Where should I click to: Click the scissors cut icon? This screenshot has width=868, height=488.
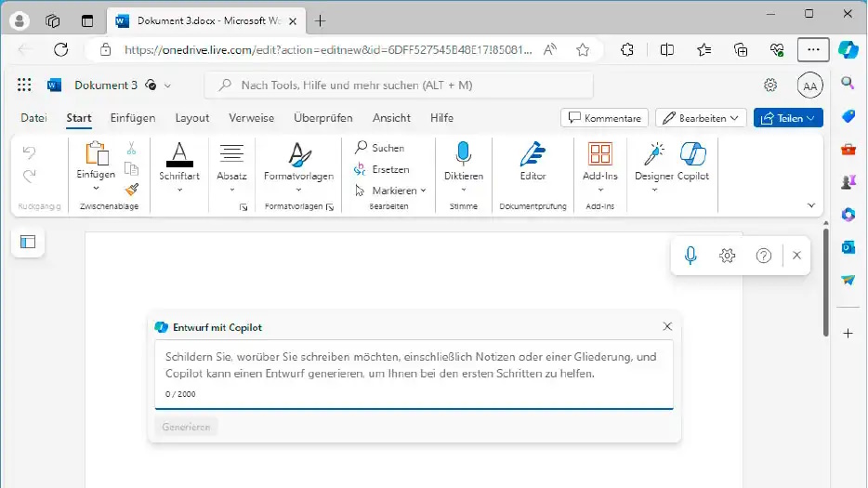tap(131, 149)
